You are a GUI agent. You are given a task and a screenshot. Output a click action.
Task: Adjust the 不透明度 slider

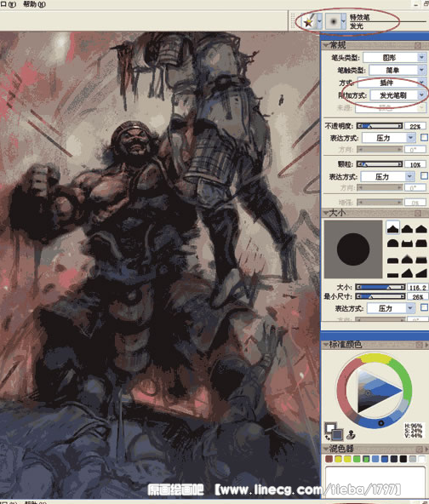380,126
